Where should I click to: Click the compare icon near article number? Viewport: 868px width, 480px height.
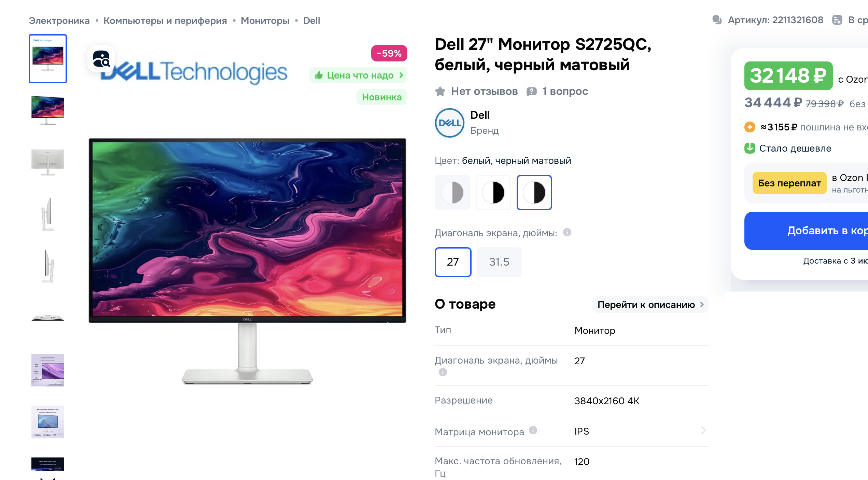837,20
